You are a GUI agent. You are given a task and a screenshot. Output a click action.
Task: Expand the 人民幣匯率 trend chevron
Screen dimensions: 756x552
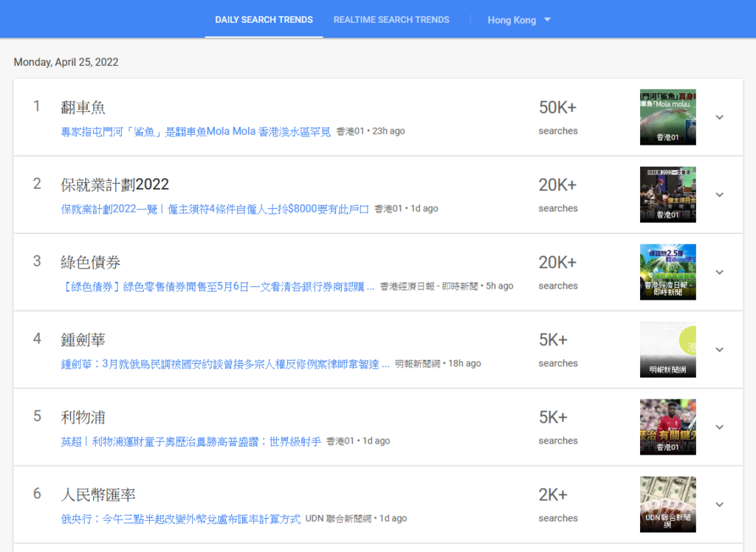click(720, 505)
